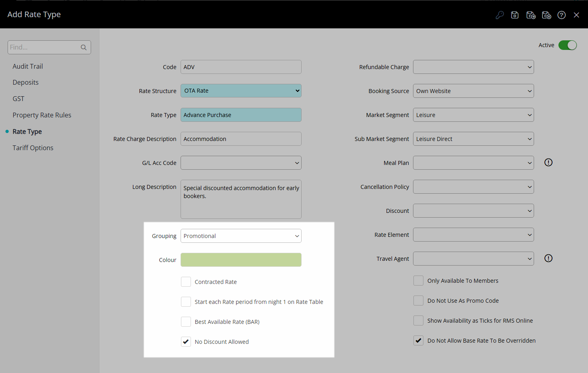Click the green Colour swatch
Viewport: 588px width, 373px height.
pyautogui.click(x=241, y=260)
